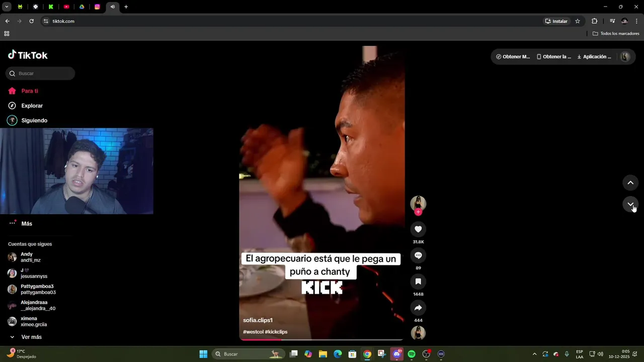Image resolution: width=644 pixels, height=362 pixels.
Task: Open ximena's followed account
Action: click(33, 322)
